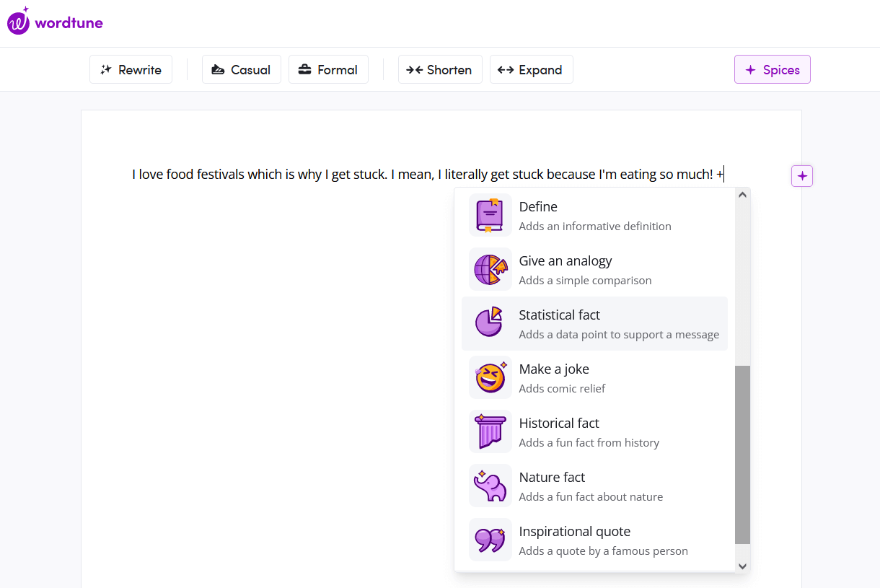This screenshot has height=588, width=880.
Task: Click the Rewrite button
Action: [x=131, y=69]
